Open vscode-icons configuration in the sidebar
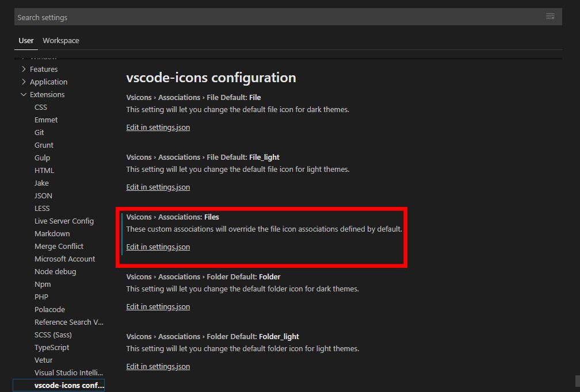Screen dimensions: 580x392 (68, 385)
